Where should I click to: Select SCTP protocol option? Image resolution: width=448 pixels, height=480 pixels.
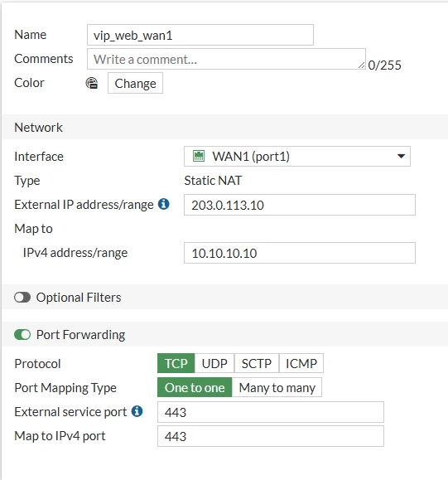point(256,363)
